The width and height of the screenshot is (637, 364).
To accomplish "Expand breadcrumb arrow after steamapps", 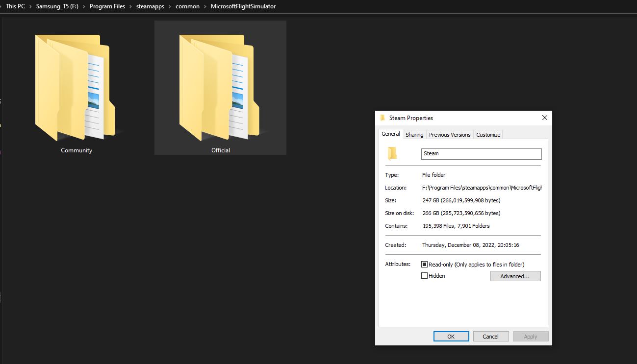I will click(x=170, y=6).
